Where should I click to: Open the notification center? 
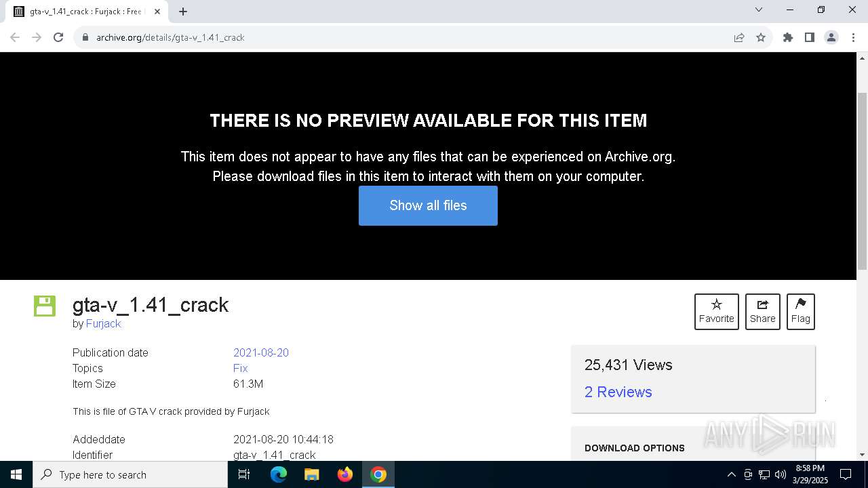click(846, 474)
